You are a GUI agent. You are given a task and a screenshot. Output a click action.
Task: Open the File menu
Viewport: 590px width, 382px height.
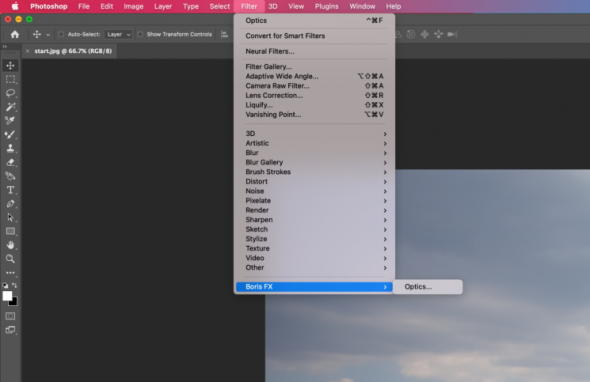point(84,6)
